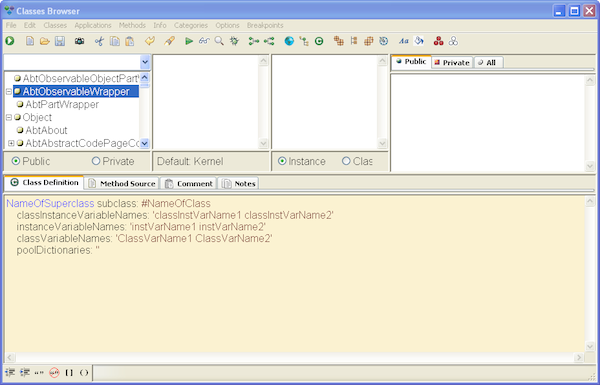The height and width of the screenshot is (385, 600).
Task: Select the Private radio button under class list
Action: point(96,161)
